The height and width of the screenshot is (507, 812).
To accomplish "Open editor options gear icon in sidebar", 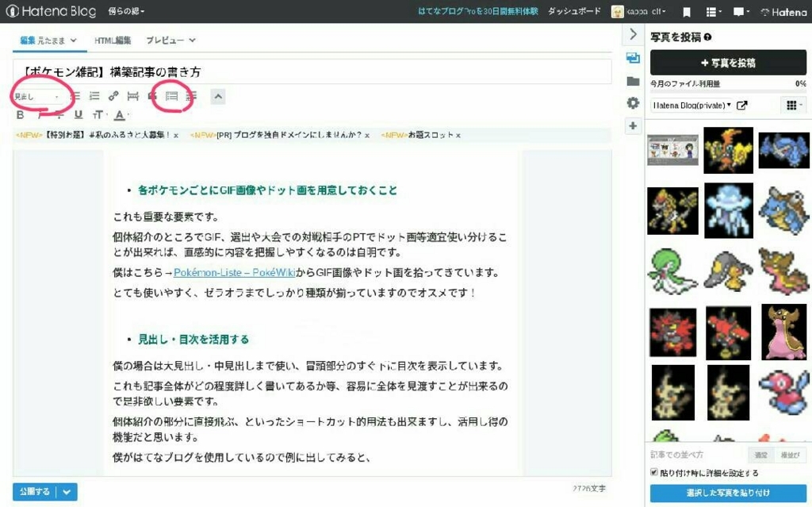I will [x=632, y=103].
